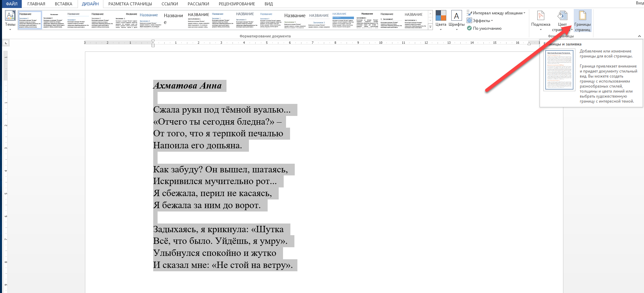Click the line 'Искривился мучительно рот...'
This screenshot has height=293, width=644.
click(215, 181)
